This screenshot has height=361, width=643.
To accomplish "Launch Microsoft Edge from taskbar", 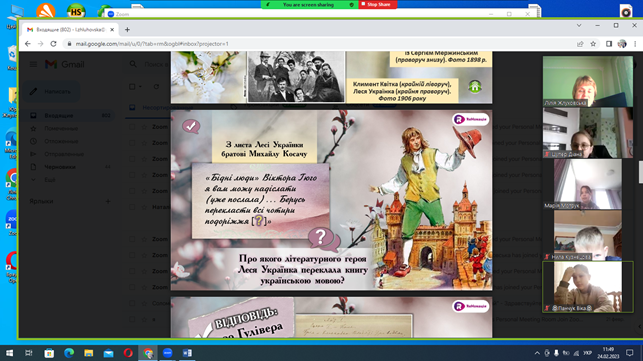I will [x=69, y=353].
